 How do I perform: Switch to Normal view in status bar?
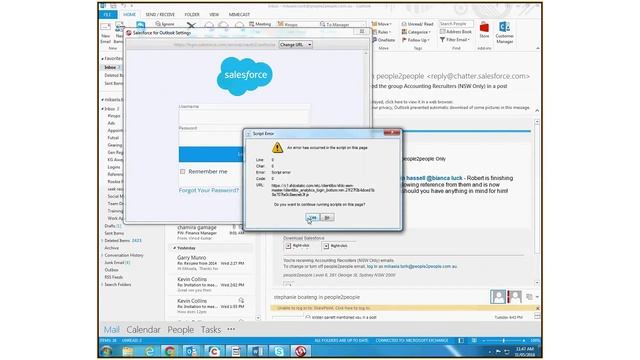(461, 340)
